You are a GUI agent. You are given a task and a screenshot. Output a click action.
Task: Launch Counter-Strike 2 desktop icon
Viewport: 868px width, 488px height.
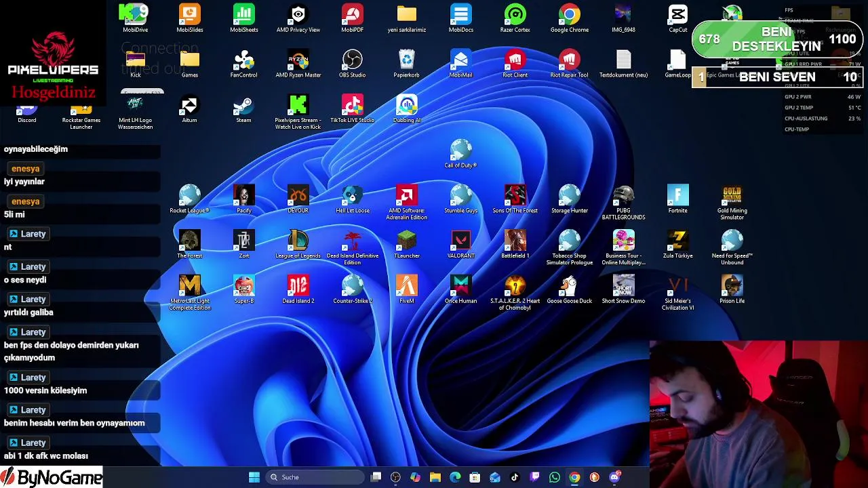[353, 290]
